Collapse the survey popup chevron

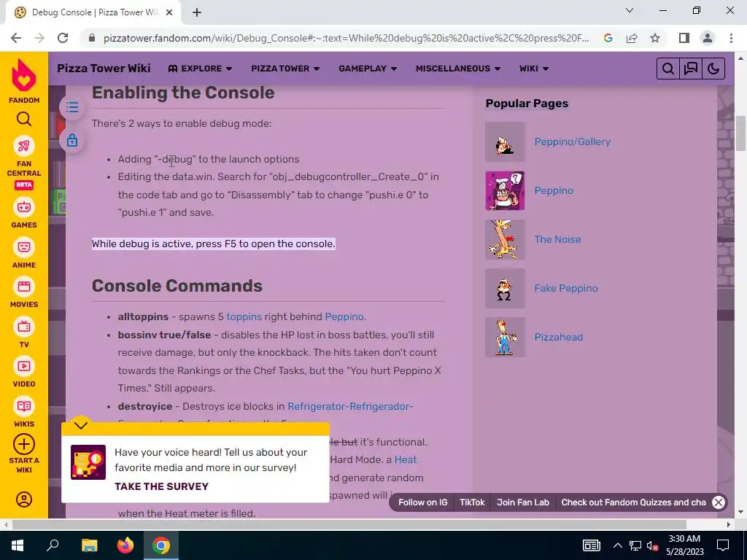[x=81, y=424]
